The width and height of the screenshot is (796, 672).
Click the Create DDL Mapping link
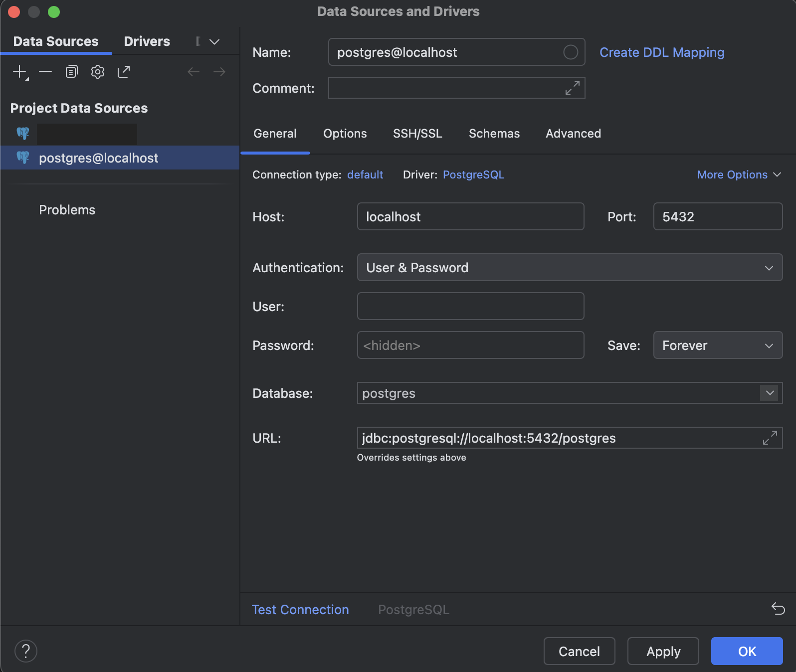(662, 52)
